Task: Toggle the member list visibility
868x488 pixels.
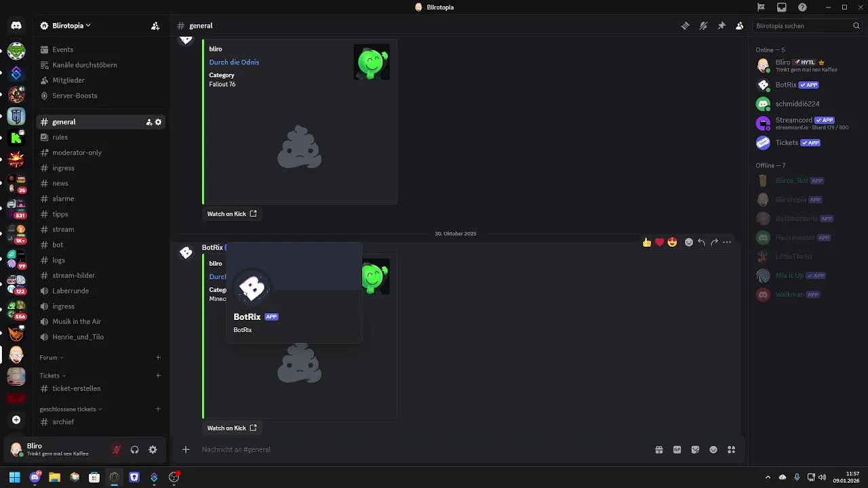Action: tap(739, 26)
